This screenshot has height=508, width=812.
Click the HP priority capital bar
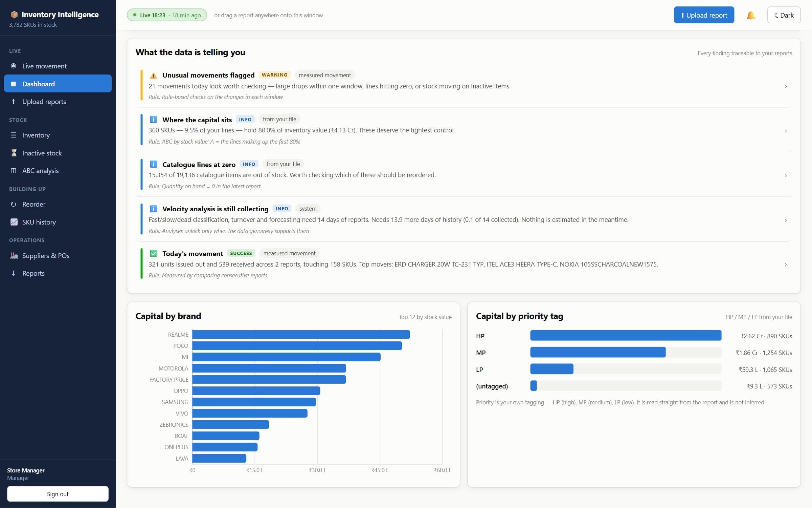click(626, 335)
